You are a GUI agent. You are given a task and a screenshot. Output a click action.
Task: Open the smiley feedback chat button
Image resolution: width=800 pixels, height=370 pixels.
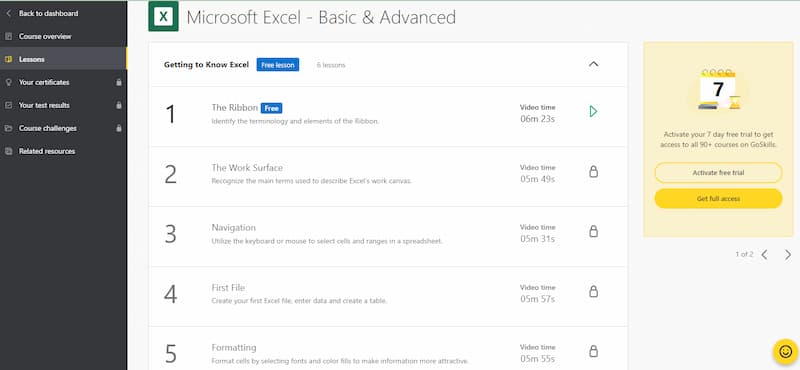point(785,351)
